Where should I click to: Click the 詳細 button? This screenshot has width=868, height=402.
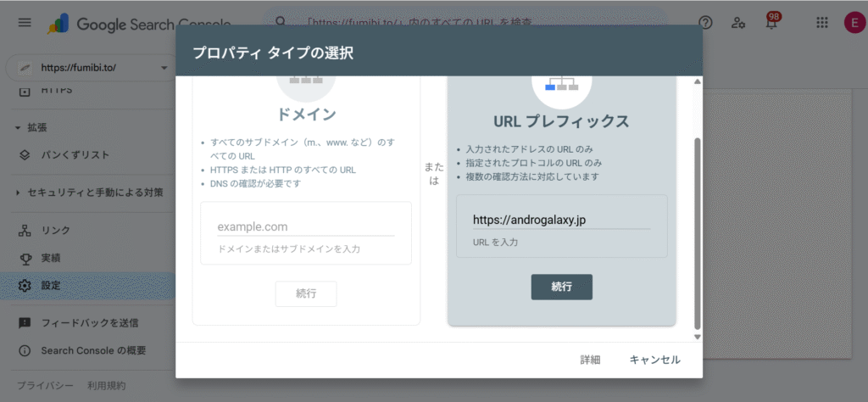(590, 360)
